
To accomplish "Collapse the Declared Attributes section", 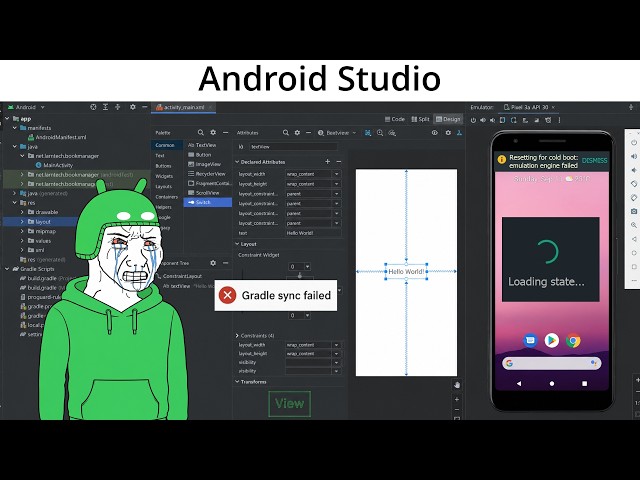I will pyautogui.click(x=237, y=162).
